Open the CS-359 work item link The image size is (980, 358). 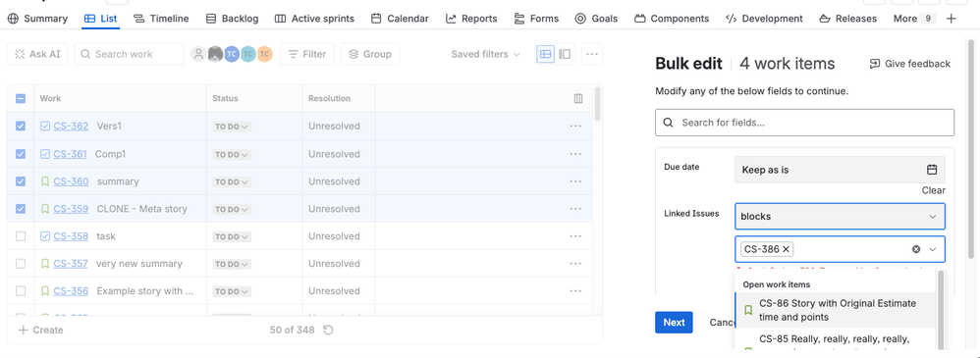pyautogui.click(x=71, y=209)
